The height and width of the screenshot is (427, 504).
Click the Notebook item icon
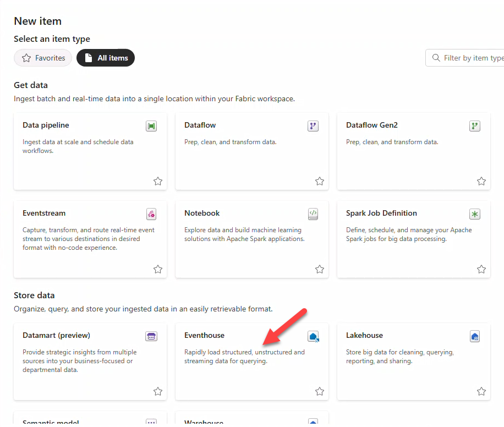tap(313, 214)
